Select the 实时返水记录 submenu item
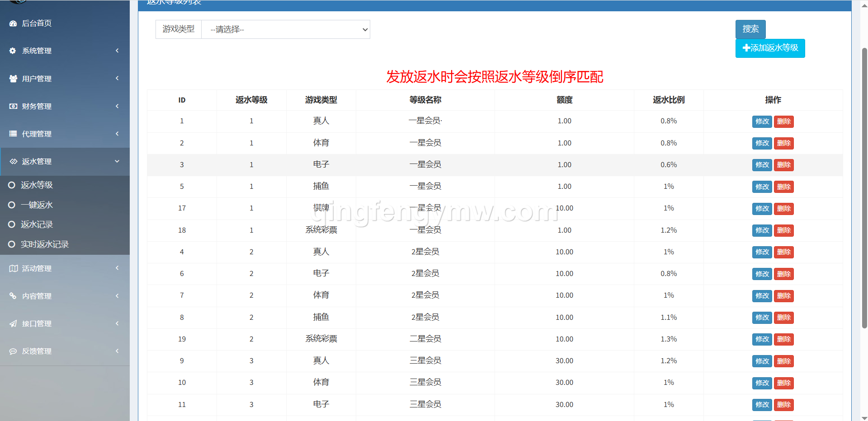868x421 pixels. (x=44, y=244)
